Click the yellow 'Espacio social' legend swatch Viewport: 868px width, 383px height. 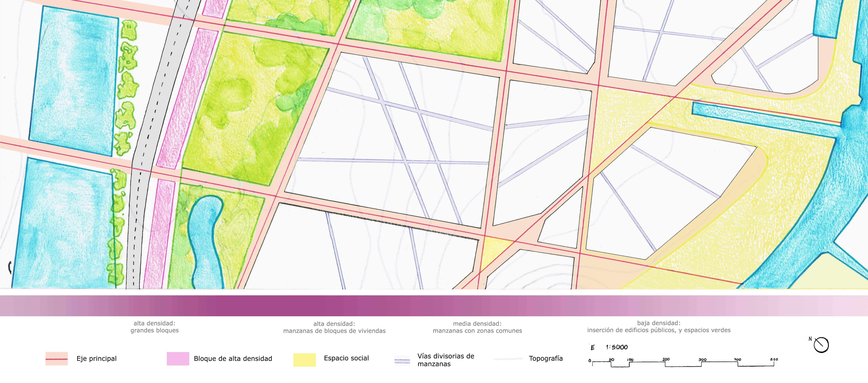[x=305, y=360]
